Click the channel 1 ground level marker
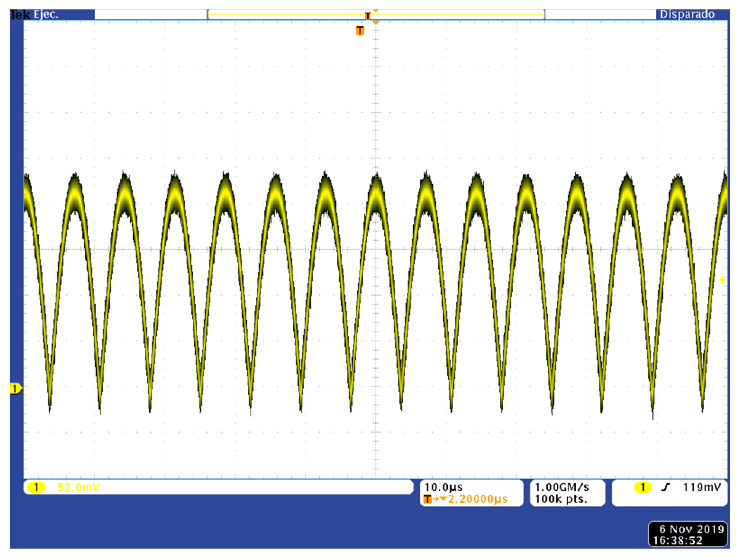The image size is (737, 560). click(x=15, y=389)
